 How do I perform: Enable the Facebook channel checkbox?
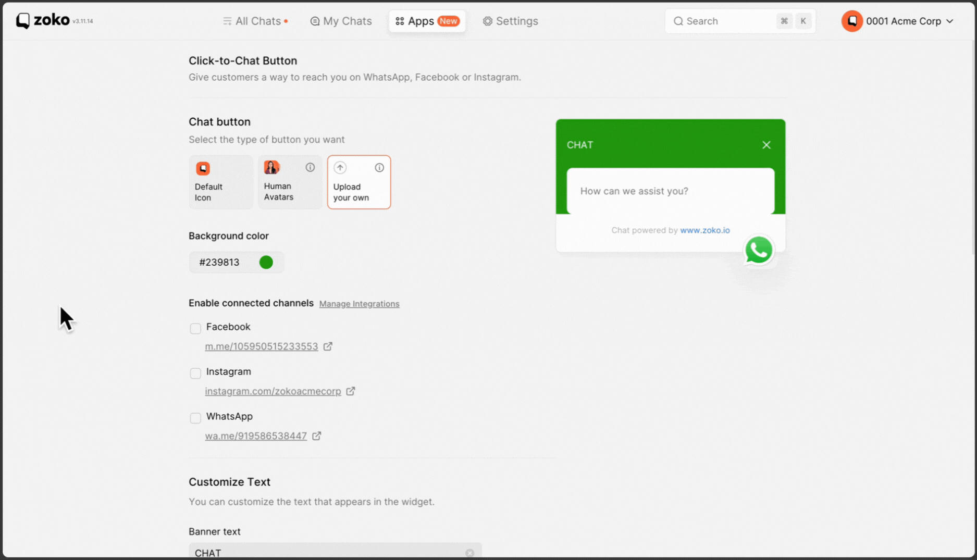195,328
